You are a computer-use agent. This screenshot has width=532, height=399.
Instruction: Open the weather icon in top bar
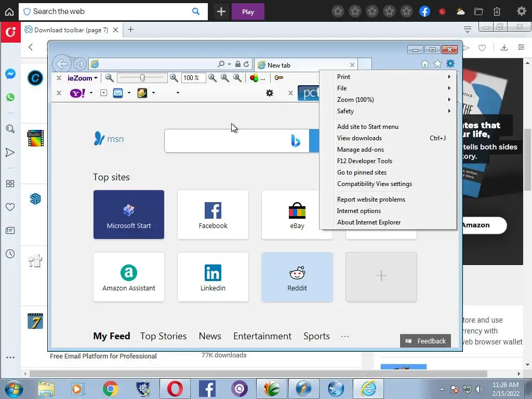coord(460,11)
